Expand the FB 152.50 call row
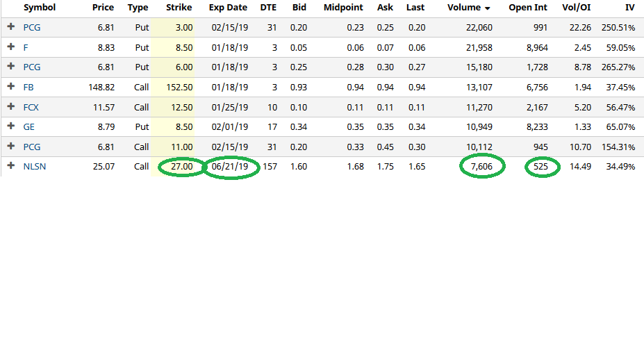Viewport: 644px width, 362px height. (x=11, y=87)
